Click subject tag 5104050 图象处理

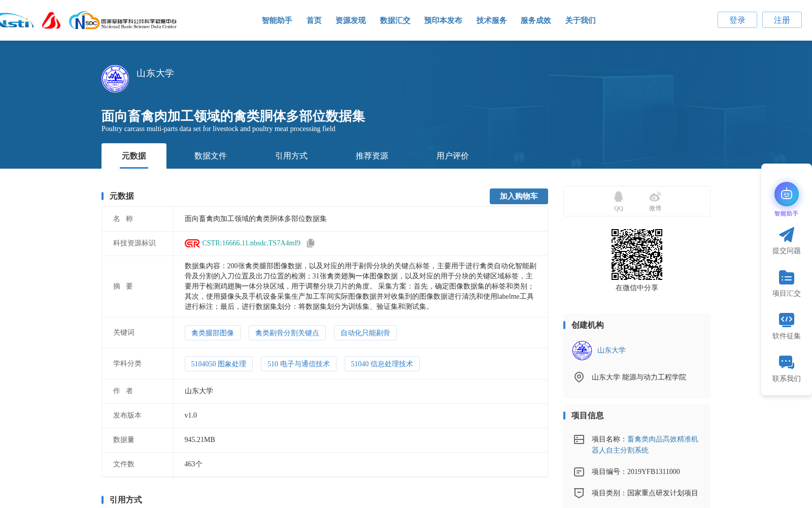(219, 364)
